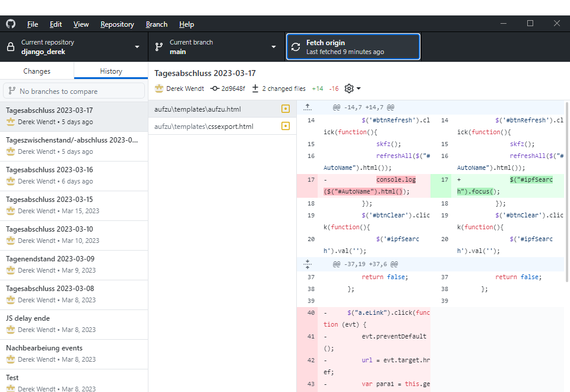Viewport: 570px width, 392px height.
Task: Select commit Tagesabschluss 2023-03-08
Action: pyautogui.click(x=74, y=295)
